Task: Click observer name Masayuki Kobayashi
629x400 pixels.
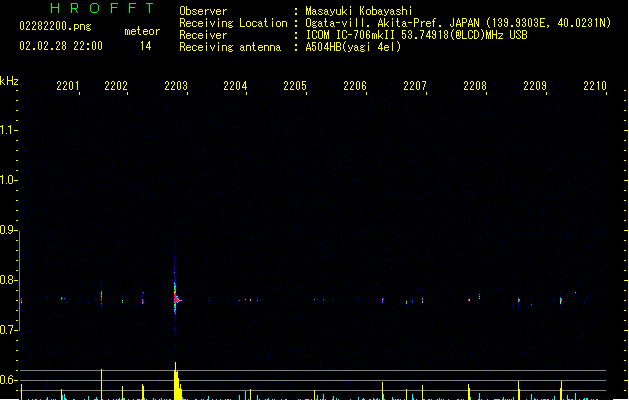Action: pos(359,11)
